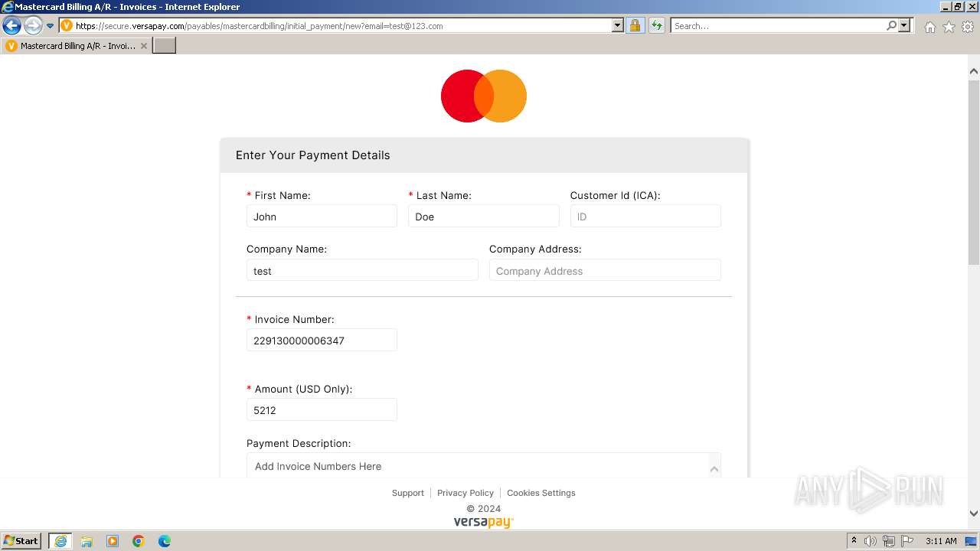Click the Invoice Number field
980x551 pixels.
[322, 341]
